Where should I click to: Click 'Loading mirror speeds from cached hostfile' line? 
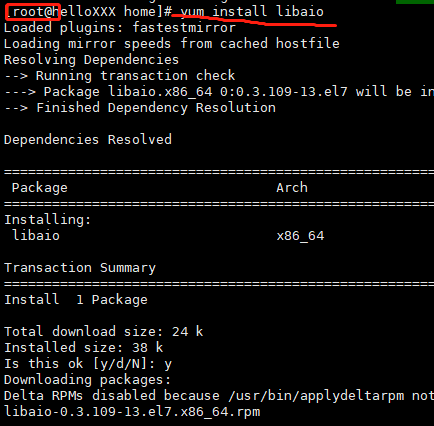coord(172,43)
